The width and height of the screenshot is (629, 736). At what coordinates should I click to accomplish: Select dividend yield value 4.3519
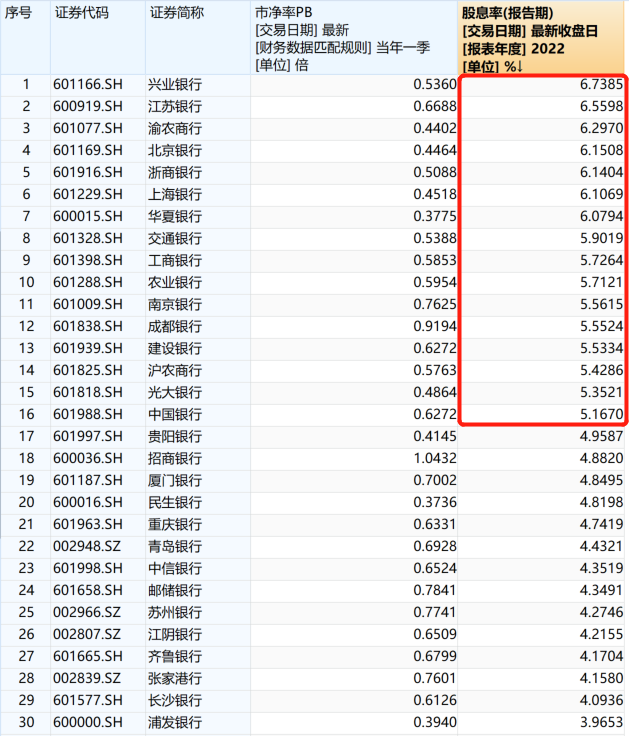point(601,569)
